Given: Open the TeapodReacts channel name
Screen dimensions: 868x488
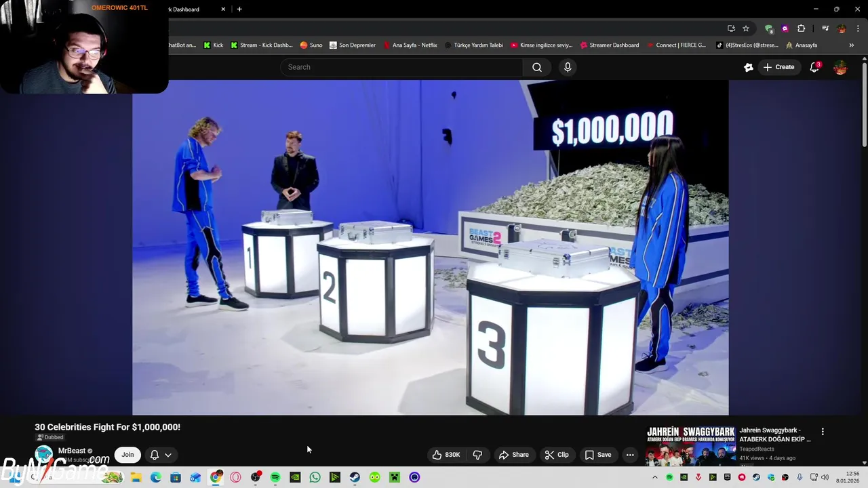Looking at the screenshot, I should point(757,449).
